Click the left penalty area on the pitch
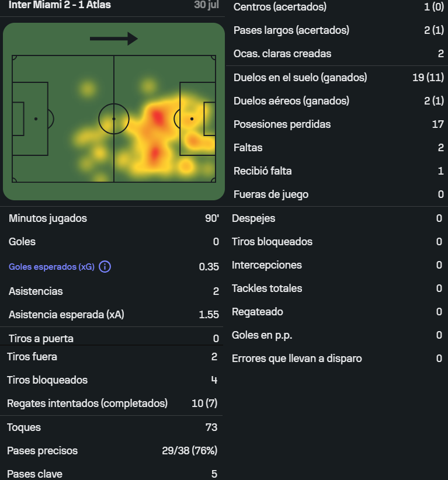This screenshot has height=480, width=448. click(x=30, y=119)
